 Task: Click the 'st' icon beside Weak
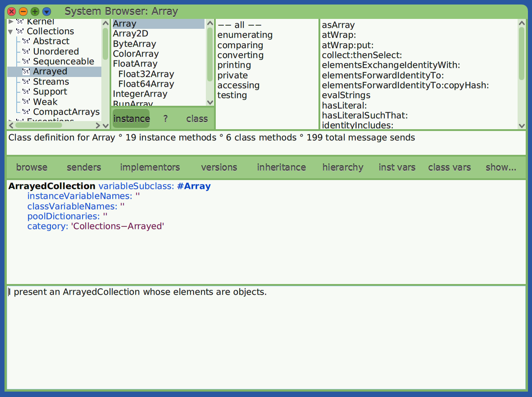coord(26,102)
